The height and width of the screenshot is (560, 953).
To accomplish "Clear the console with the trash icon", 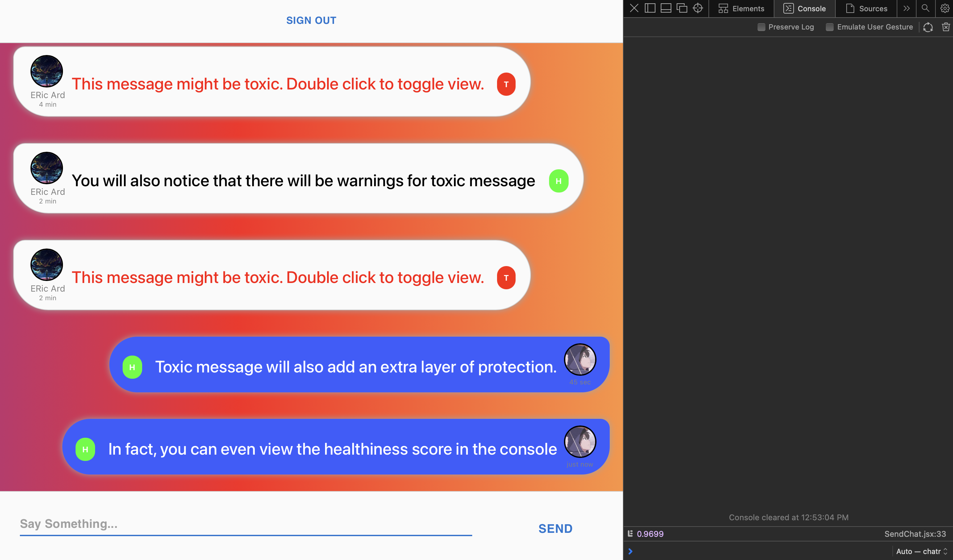I will tap(945, 27).
